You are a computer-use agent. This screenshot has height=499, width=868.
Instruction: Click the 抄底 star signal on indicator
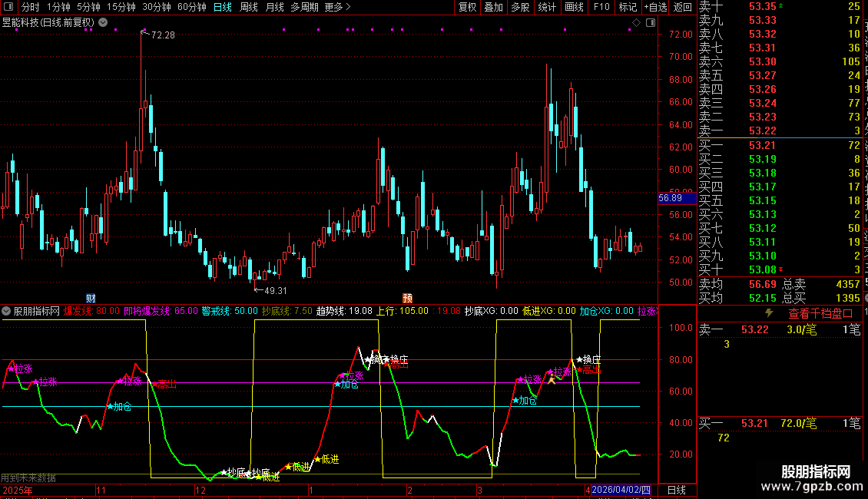(224, 472)
